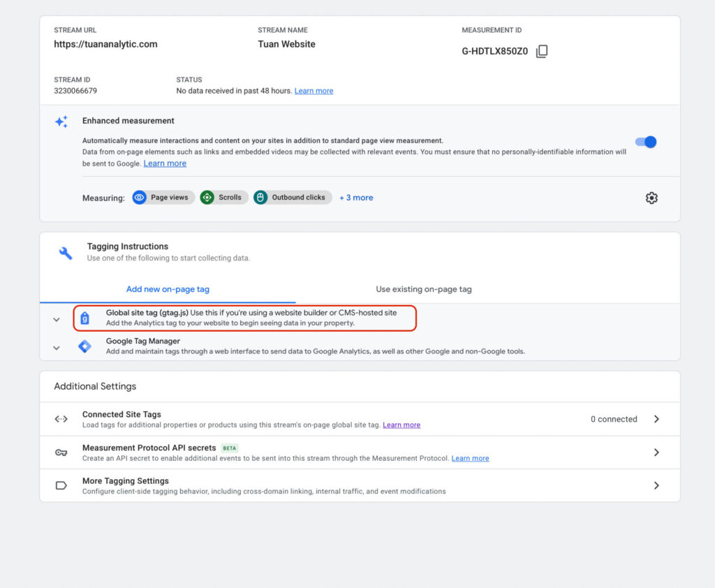Click the Connected Site Tags code icon

click(x=61, y=419)
